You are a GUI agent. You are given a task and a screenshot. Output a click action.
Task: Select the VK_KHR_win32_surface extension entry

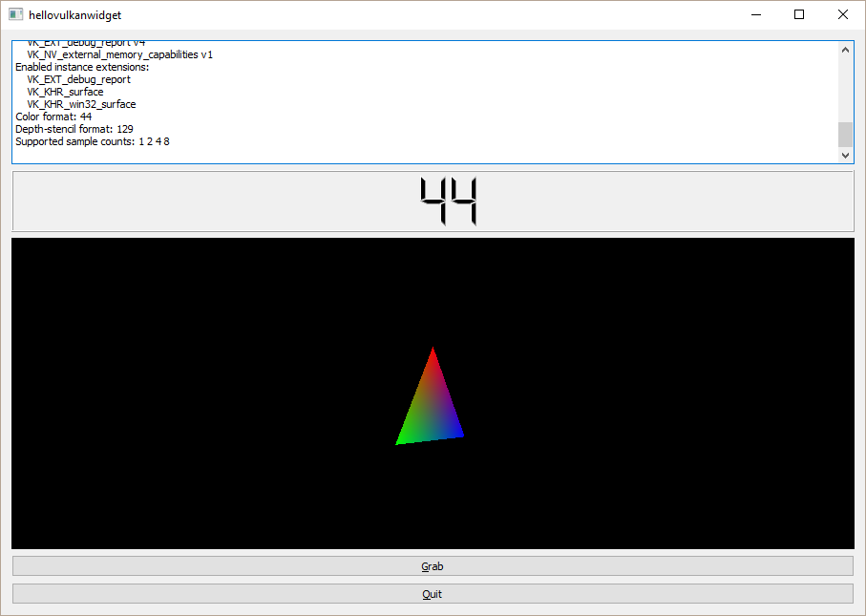pyautogui.click(x=81, y=104)
